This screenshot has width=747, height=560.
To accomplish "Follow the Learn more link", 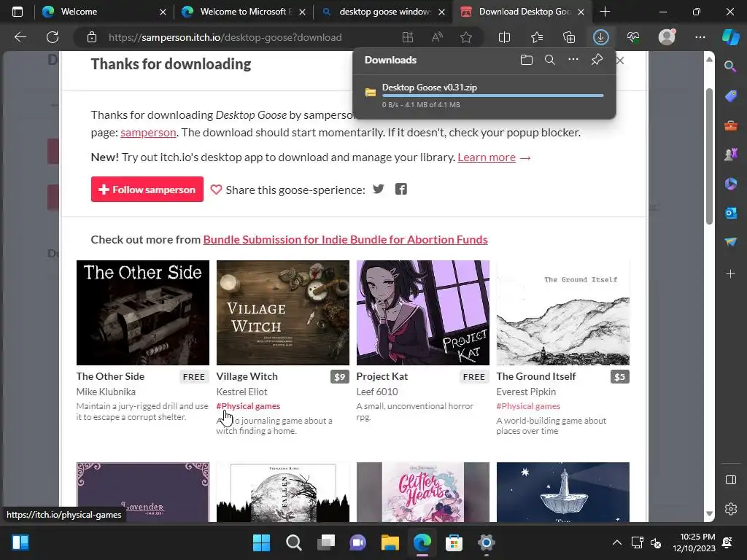I will coord(487,157).
